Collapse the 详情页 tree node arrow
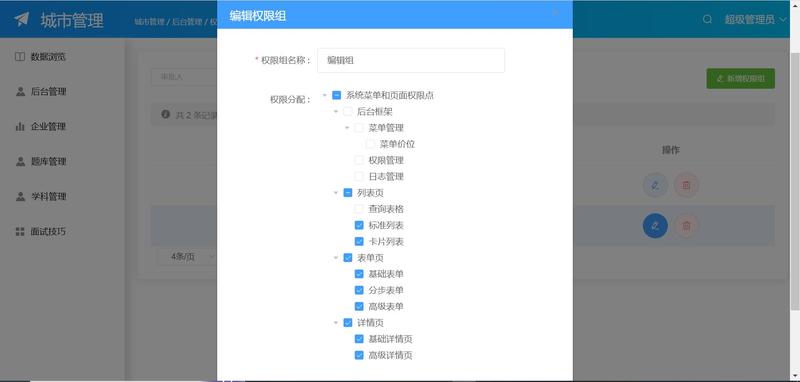800x382 pixels. 336,322
